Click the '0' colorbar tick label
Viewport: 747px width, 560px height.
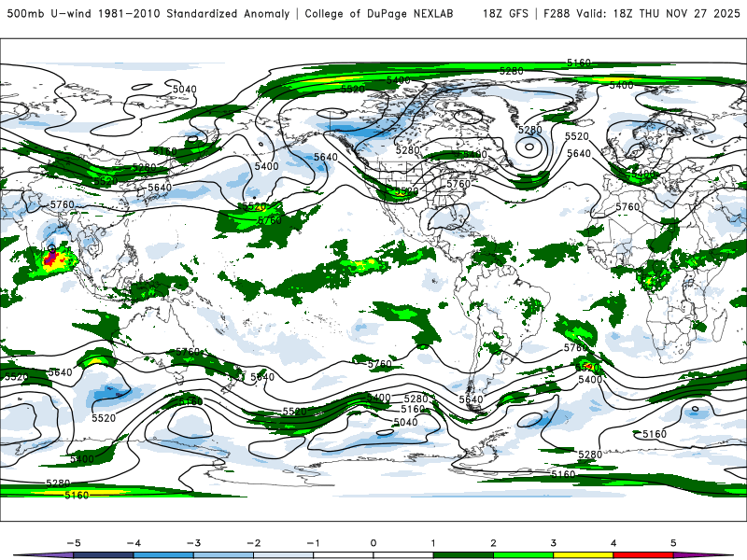click(373, 543)
